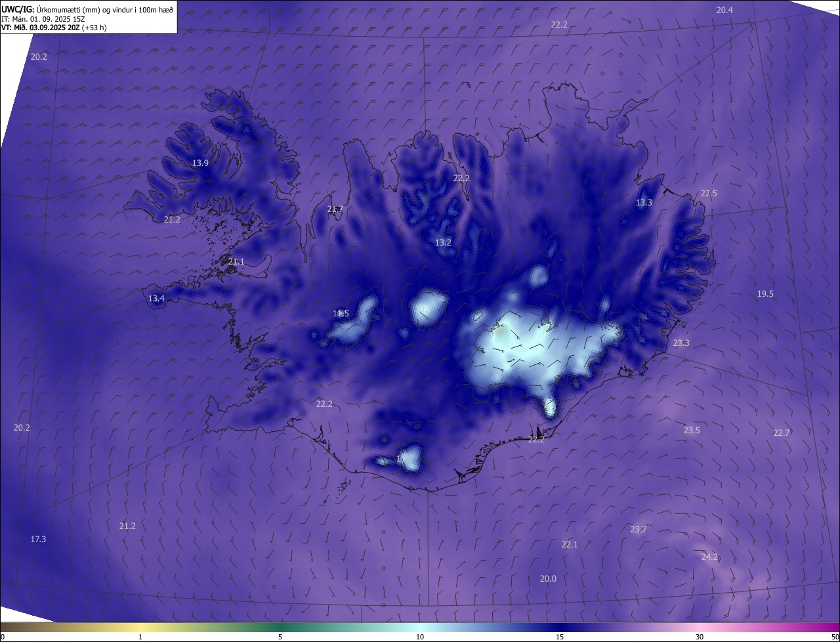Select the '5' tick on the color scale
The height and width of the screenshot is (642, 840).
point(280,637)
